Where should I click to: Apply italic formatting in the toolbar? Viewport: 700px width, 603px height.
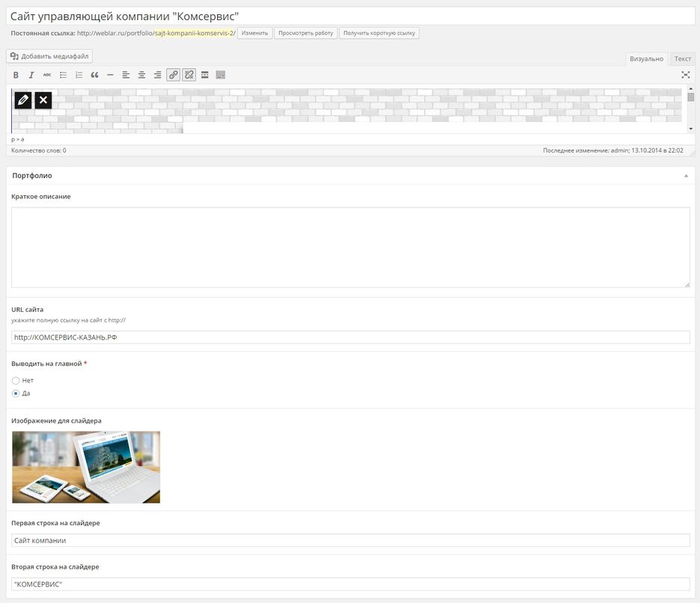[x=31, y=75]
